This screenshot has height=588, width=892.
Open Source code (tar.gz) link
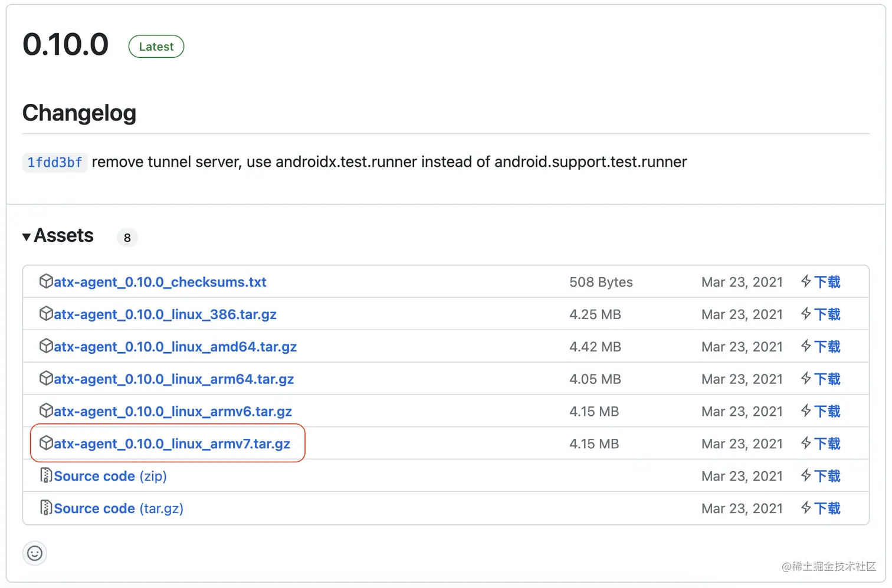click(119, 508)
